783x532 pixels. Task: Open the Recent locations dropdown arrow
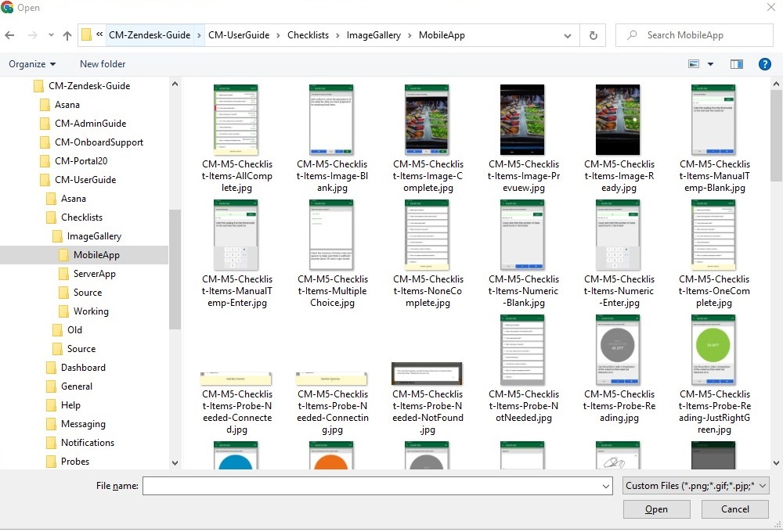tap(50, 35)
